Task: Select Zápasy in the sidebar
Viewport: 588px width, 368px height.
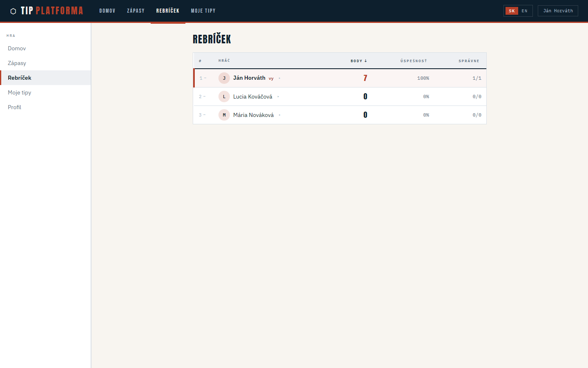Action: 17,63
